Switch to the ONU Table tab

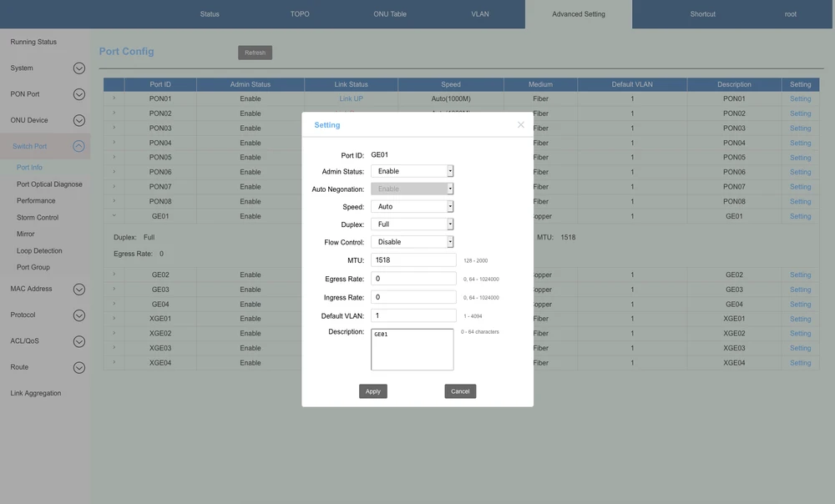(390, 14)
